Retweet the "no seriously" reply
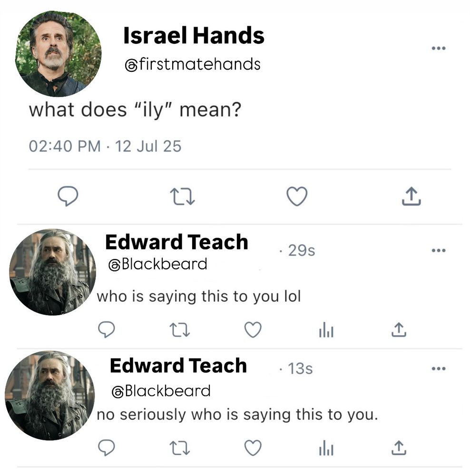The height and width of the screenshot is (476, 470). [180, 447]
